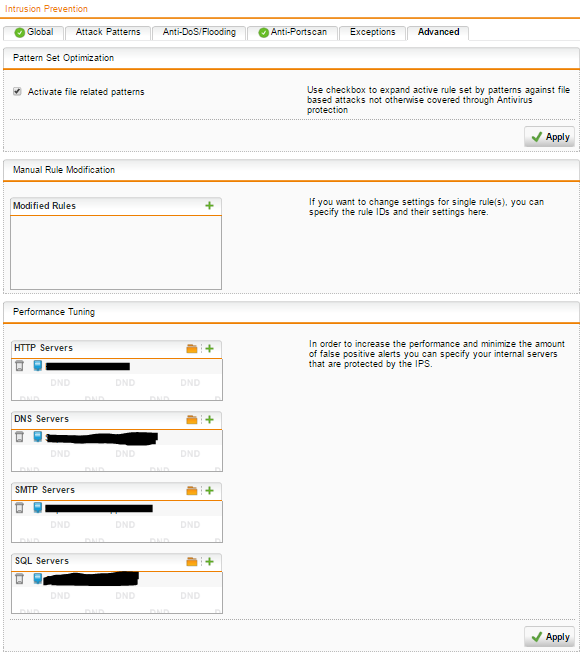Apply the Performance Tuning settings
Viewport: 580px width, 655px height.
pyautogui.click(x=549, y=637)
